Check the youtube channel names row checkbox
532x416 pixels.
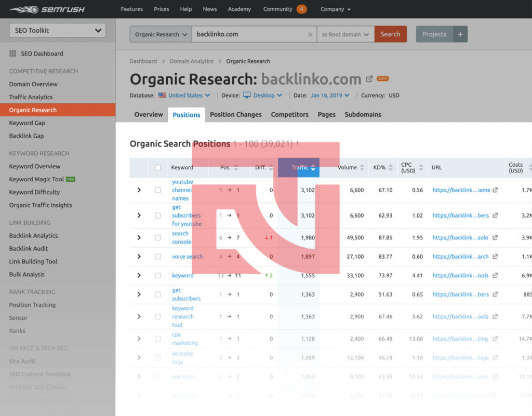pyautogui.click(x=158, y=190)
